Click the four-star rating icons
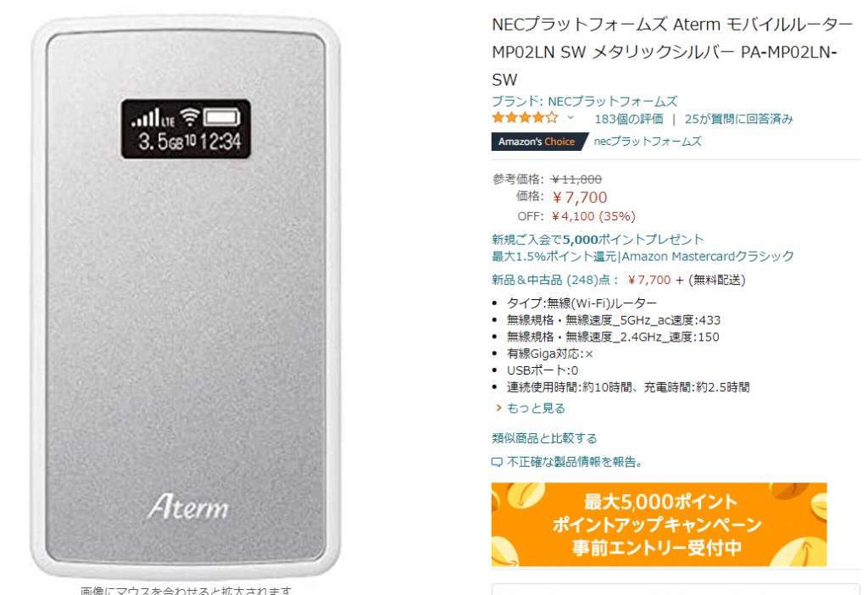 coord(525,117)
